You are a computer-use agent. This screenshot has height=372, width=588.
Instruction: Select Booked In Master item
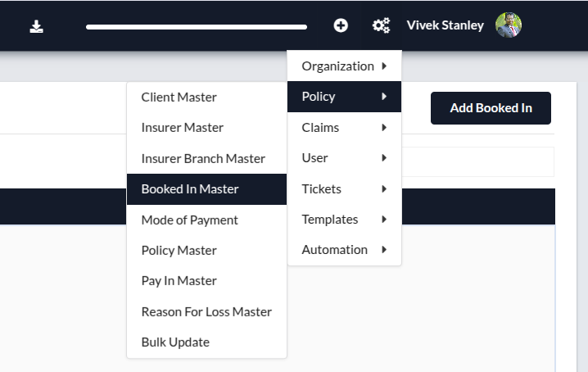pyautogui.click(x=206, y=188)
